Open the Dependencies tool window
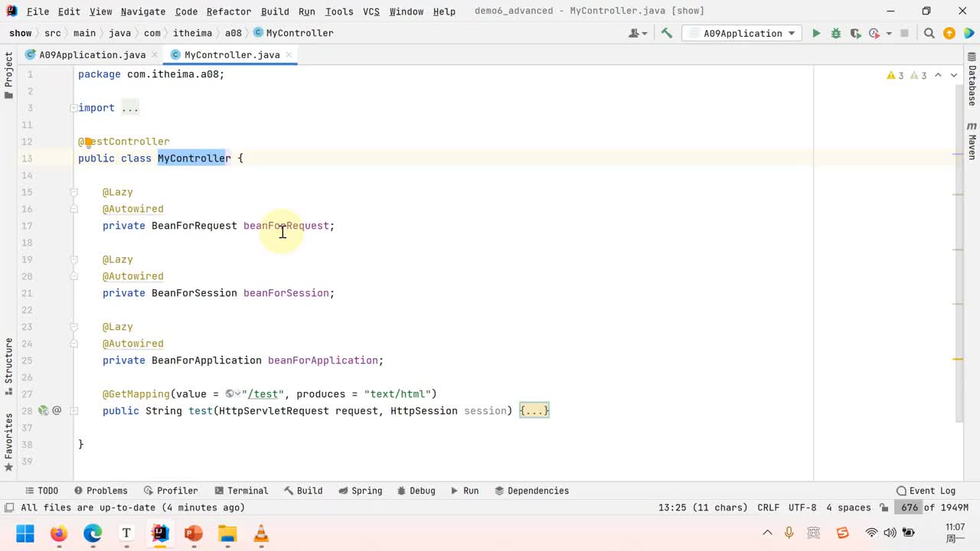Image resolution: width=980 pixels, height=551 pixels. 531,491
